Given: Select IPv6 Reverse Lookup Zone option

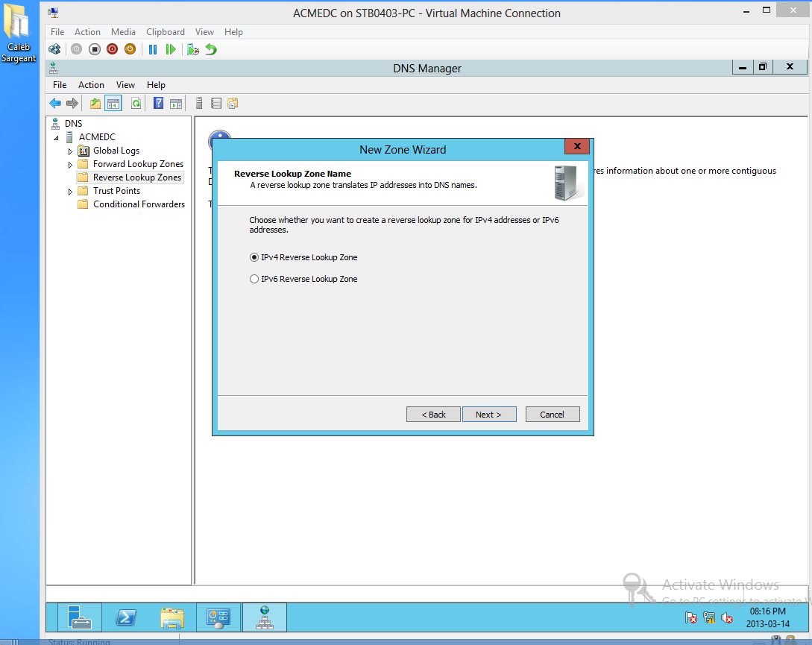Looking at the screenshot, I should pyautogui.click(x=304, y=279).
